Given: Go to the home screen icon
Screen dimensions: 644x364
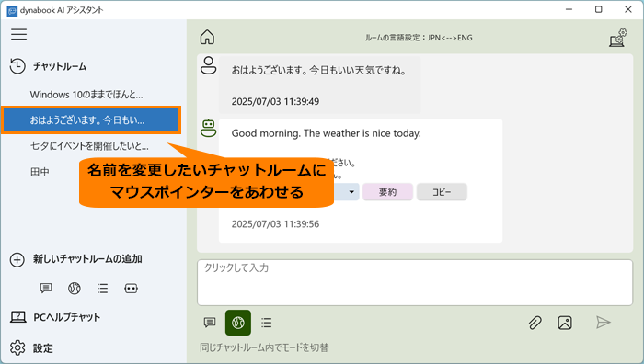Looking at the screenshot, I should [207, 37].
